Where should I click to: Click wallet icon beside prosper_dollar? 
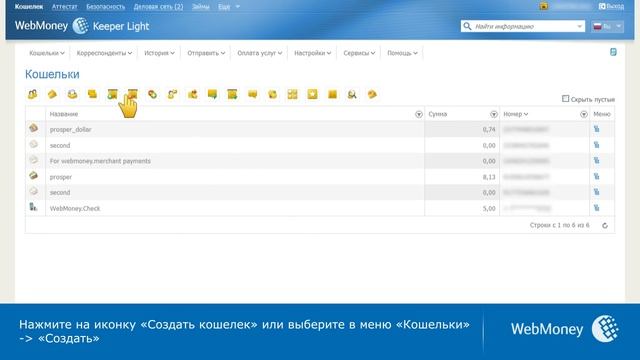(x=33, y=128)
